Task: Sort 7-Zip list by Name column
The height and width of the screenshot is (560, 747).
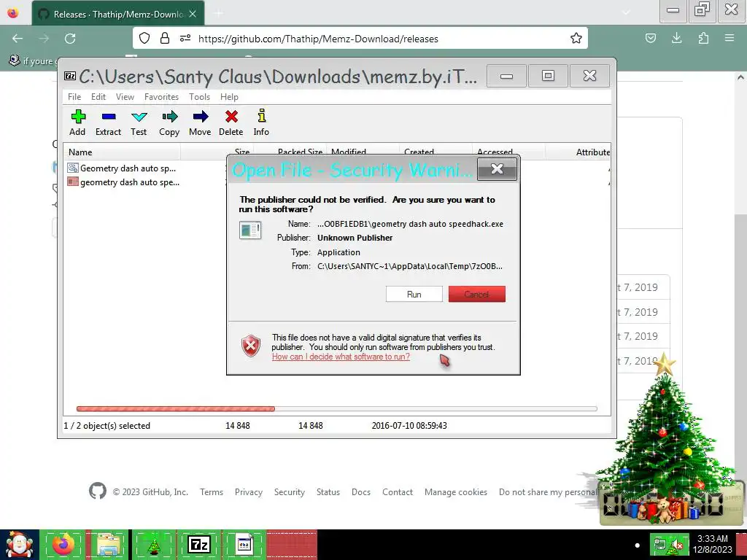Action: pyautogui.click(x=122, y=152)
